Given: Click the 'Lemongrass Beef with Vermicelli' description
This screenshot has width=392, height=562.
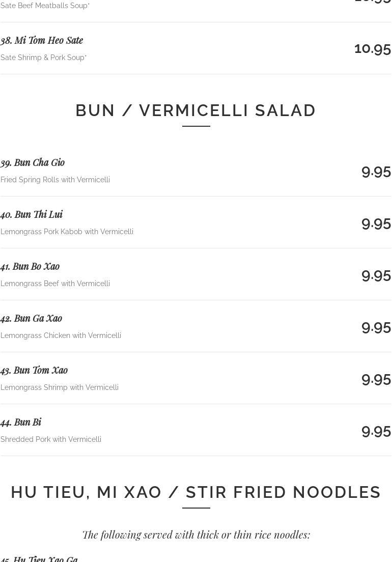Looking at the screenshot, I should point(55,284).
